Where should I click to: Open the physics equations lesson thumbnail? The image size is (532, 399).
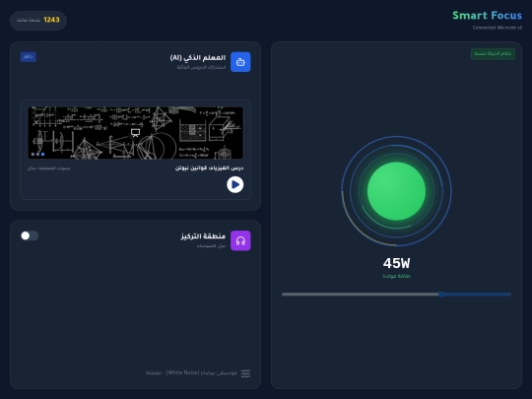click(x=135, y=133)
